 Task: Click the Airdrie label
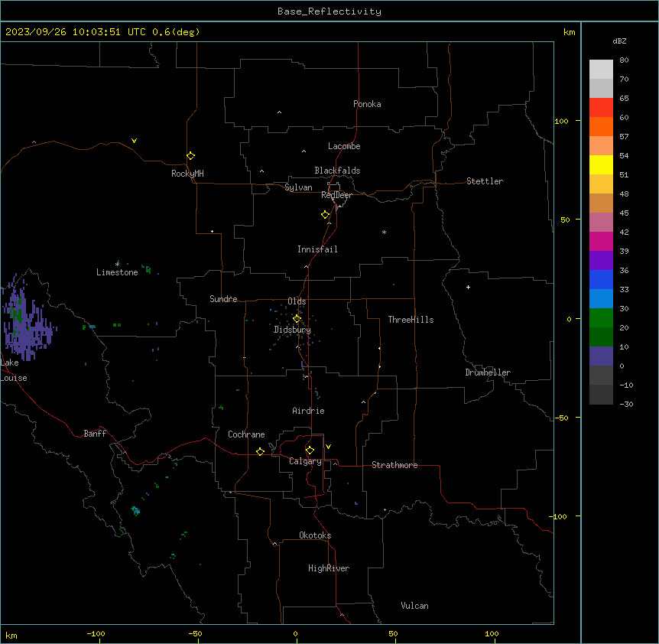[309, 411]
